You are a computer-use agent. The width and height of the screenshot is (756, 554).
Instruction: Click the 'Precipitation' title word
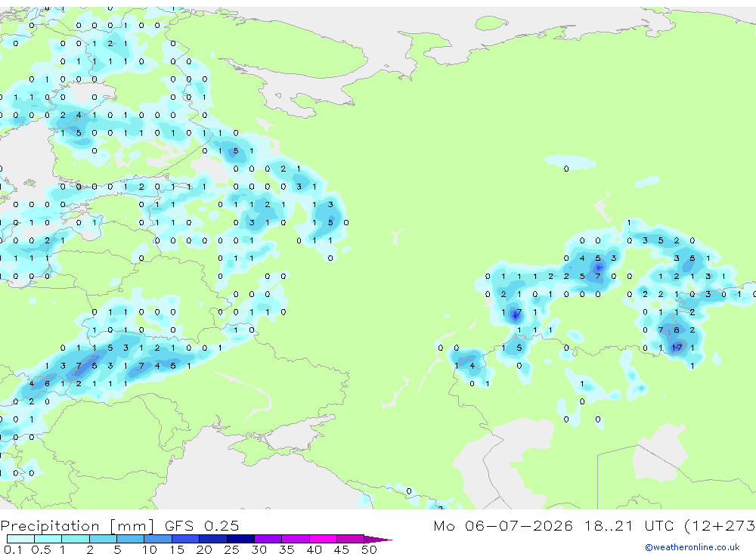[x=50, y=526]
